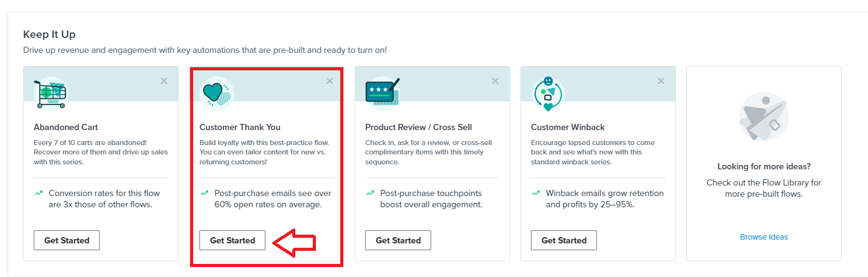Click the Customer Winback cycle icon
Screen dimensions: 868x277
pos(548,94)
